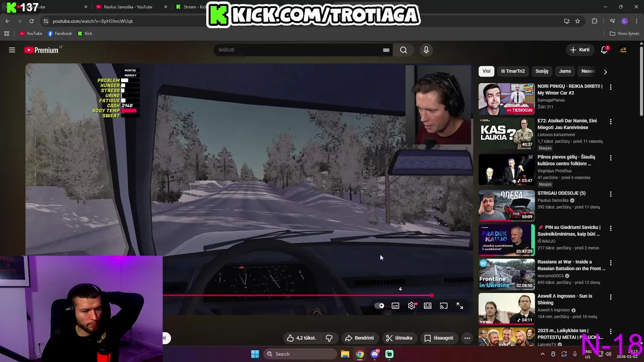Show hidden system tray icons

(542, 354)
